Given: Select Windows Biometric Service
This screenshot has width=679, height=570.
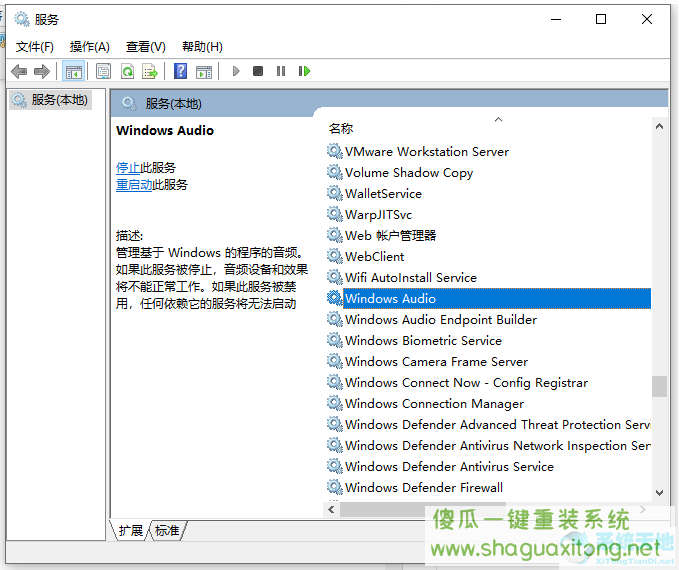Looking at the screenshot, I should (x=423, y=340).
